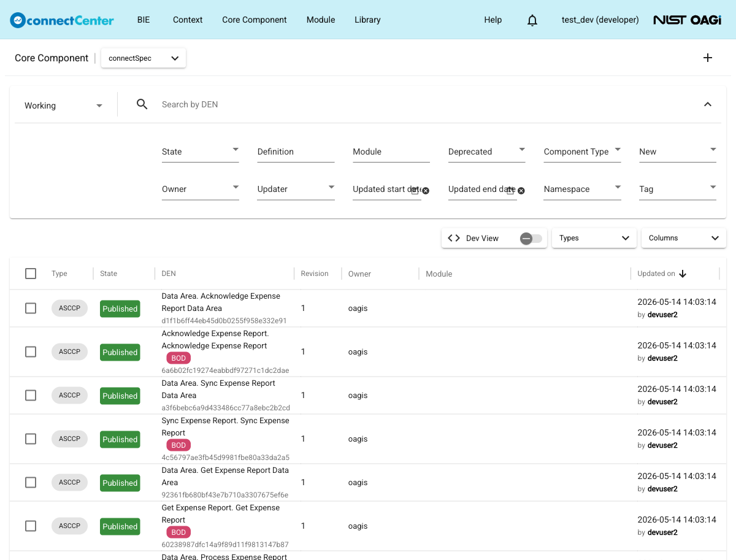736x560 pixels.
Task: Check Data Area. Acknowledge Expense Report row
Action: (x=31, y=308)
